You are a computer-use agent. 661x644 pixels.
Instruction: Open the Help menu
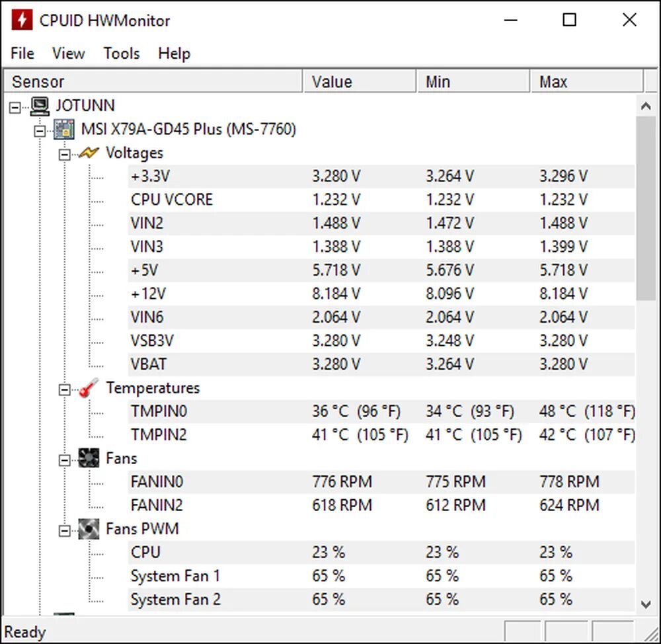click(x=174, y=54)
